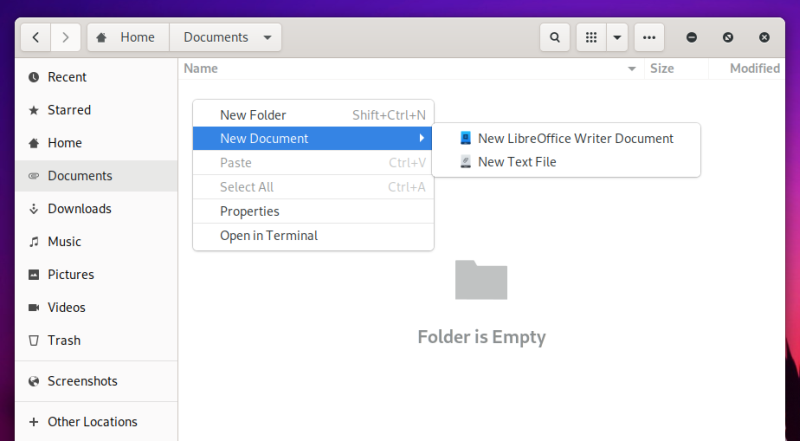The image size is (800, 441).
Task: Choose Open in Terminal
Action: pyautogui.click(x=313, y=235)
